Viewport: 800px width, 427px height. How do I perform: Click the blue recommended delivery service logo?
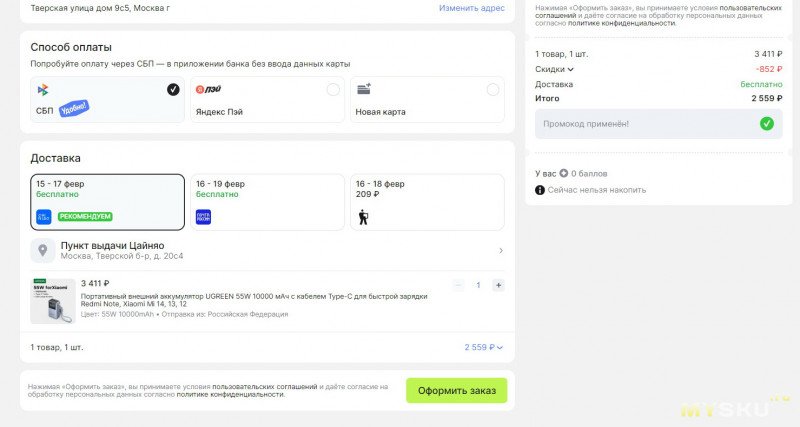point(43,216)
